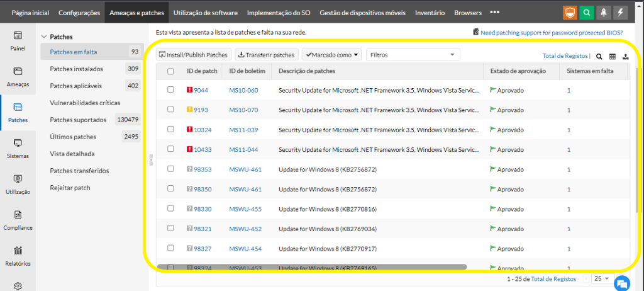Open Ameaças section in the sidebar

pos(18,75)
